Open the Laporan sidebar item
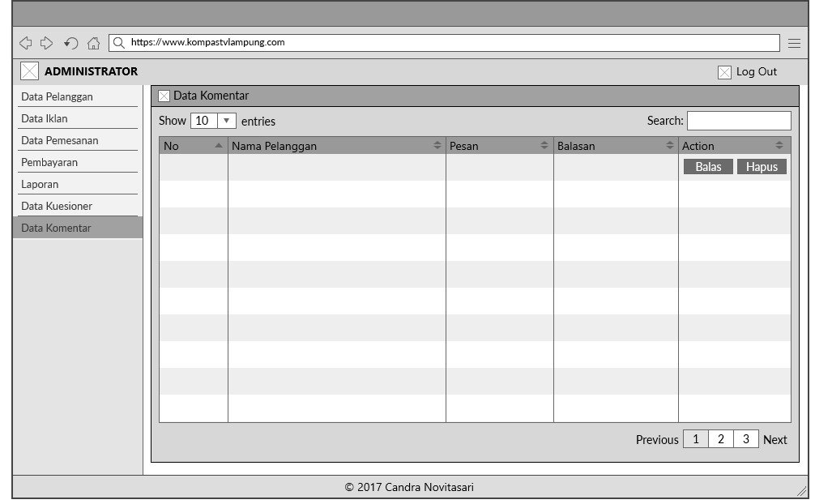Image resolution: width=815 pixels, height=504 pixels. (x=40, y=184)
